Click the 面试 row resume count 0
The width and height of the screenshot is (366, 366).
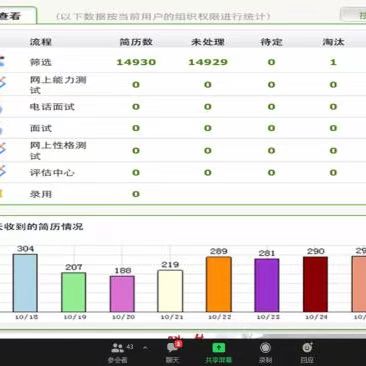coord(136,128)
